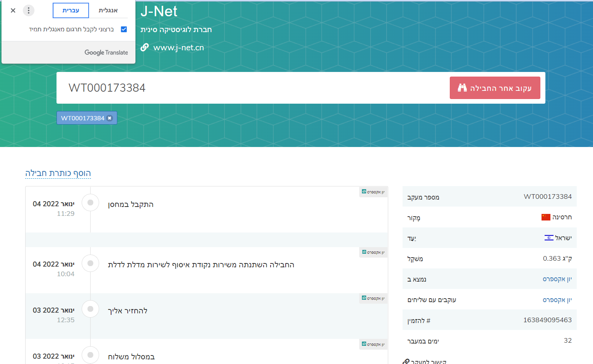Open the יון אקספרס link in the עוקבים עם שליחים row

557,300
